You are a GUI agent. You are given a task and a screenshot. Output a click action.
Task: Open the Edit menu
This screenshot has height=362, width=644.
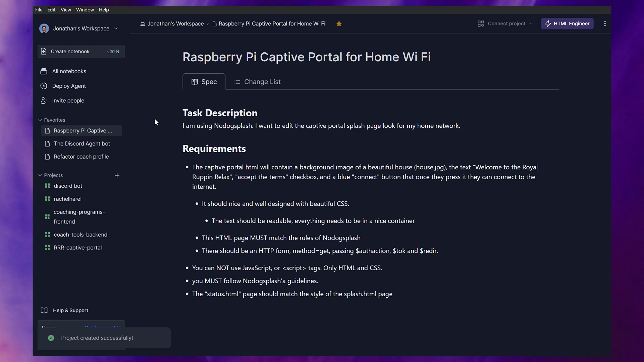(x=51, y=10)
